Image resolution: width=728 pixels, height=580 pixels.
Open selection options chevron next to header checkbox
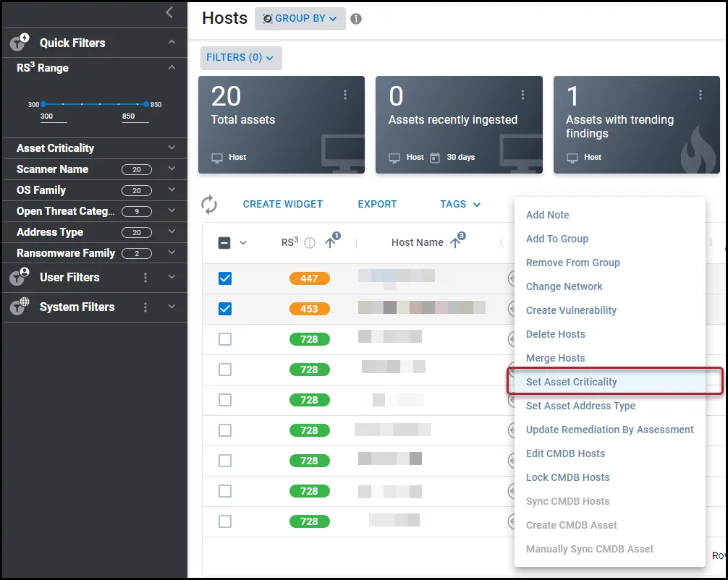[x=243, y=243]
